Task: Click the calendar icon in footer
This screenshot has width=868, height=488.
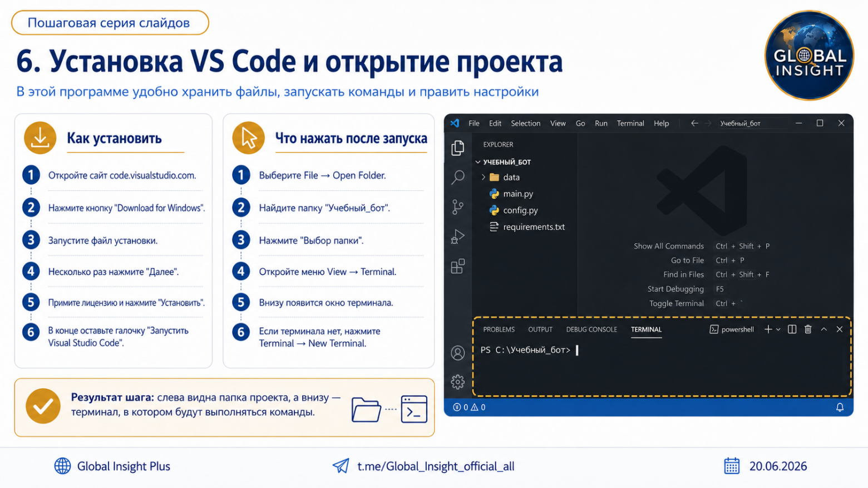Action: coord(732,466)
